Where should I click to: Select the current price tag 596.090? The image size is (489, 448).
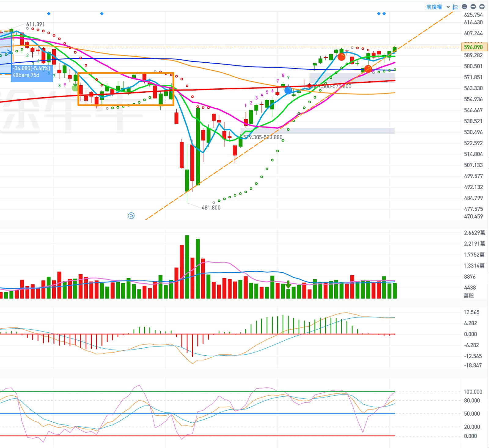point(474,47)
